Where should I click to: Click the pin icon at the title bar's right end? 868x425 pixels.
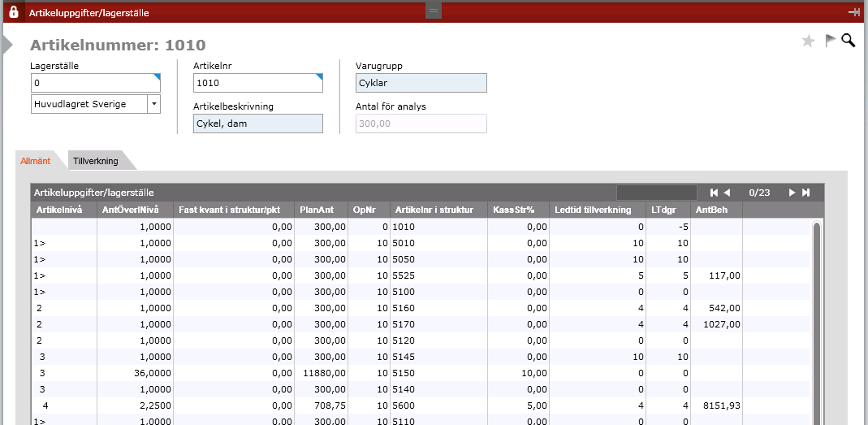tap(854, 12)
